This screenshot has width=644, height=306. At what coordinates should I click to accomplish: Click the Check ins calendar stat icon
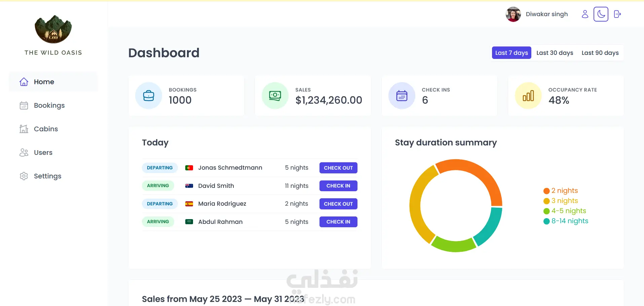[402, 96]
